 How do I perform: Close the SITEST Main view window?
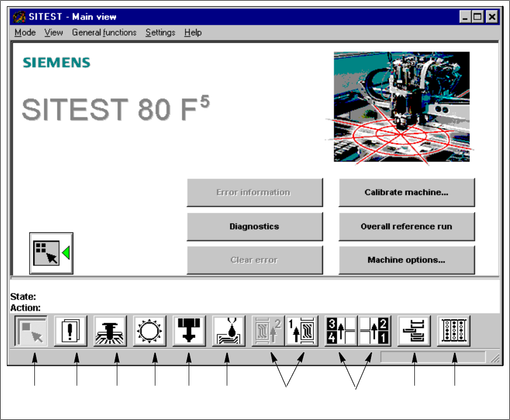pos(492,17)
